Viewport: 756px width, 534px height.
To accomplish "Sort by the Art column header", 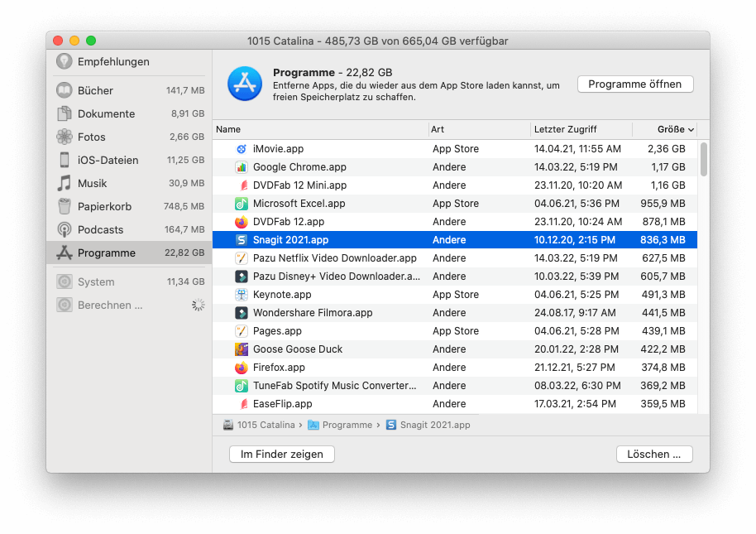I will pyautogui.click(x=479, y=129).
